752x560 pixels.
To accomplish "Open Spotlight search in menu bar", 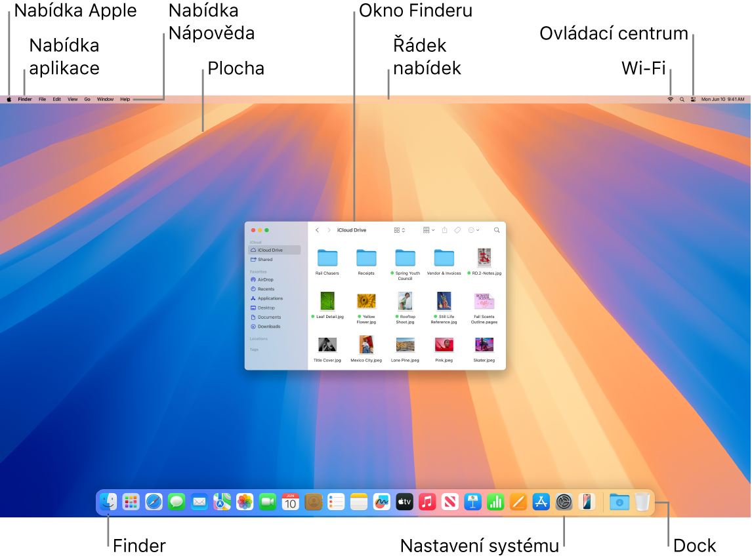I will coord(682,99).
